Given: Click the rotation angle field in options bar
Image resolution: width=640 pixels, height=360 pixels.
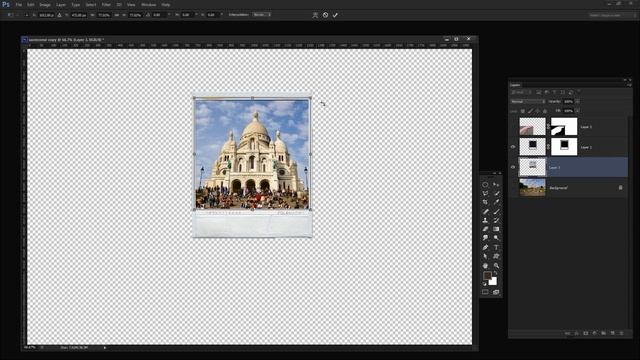Looking at the screenshot, I should pos(158,15).
